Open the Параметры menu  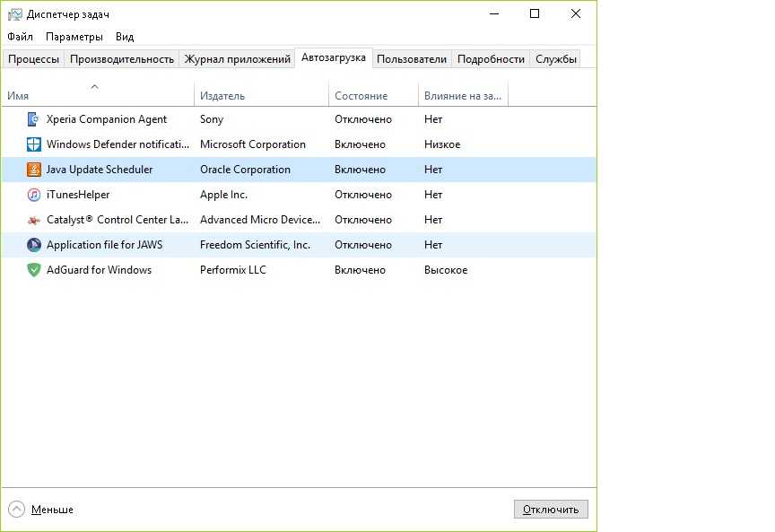tap(74, 37)
